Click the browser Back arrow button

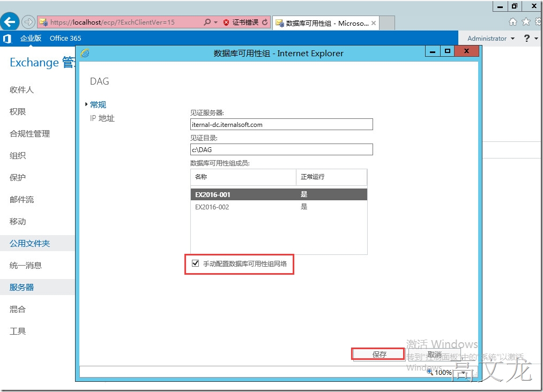(x=10, y=22)
